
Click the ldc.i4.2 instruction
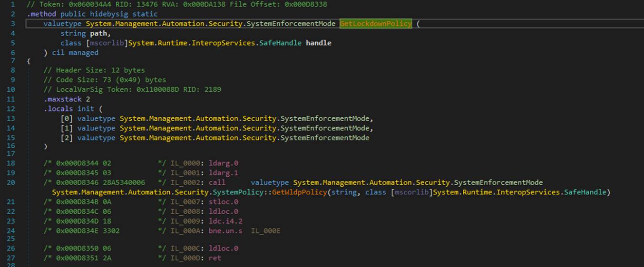[x=225, y=221]
